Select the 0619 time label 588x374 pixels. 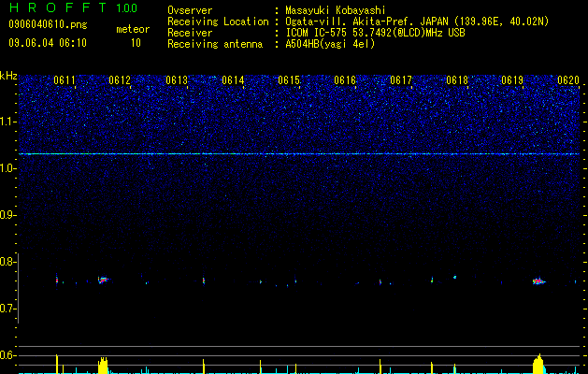(x=512, y=80)
